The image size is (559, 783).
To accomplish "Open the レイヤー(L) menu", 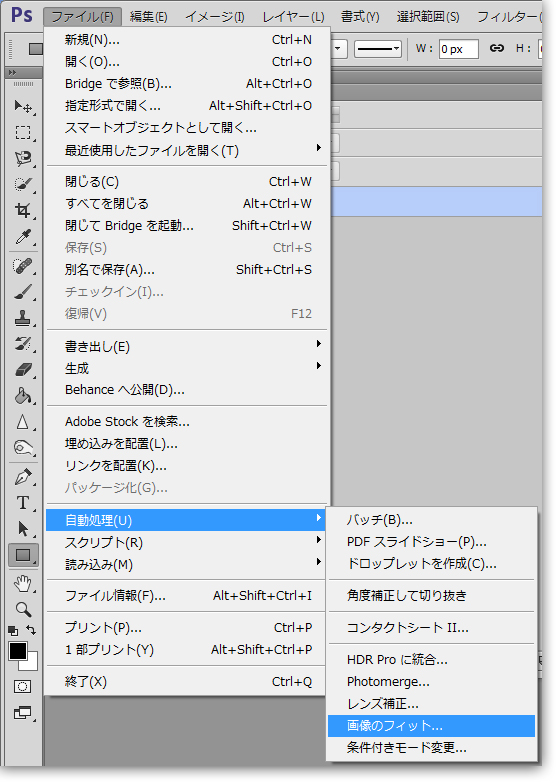I will [293, 17].
